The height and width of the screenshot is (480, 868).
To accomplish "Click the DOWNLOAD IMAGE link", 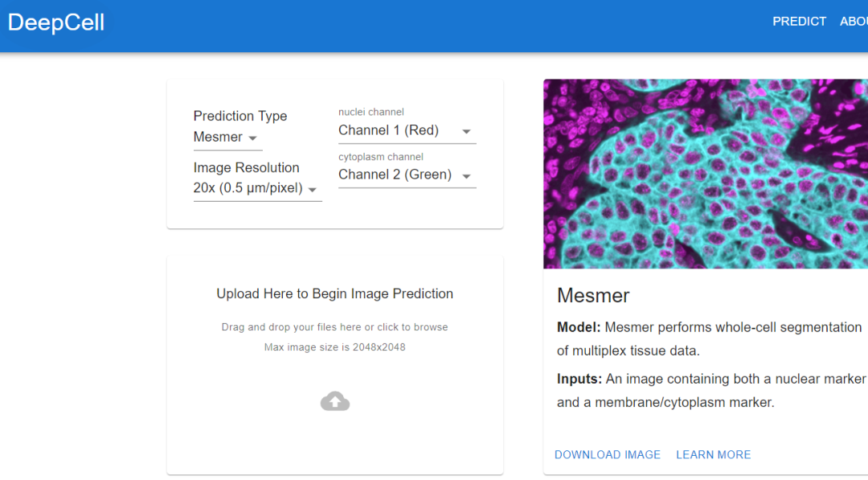I will click(607, 454).
